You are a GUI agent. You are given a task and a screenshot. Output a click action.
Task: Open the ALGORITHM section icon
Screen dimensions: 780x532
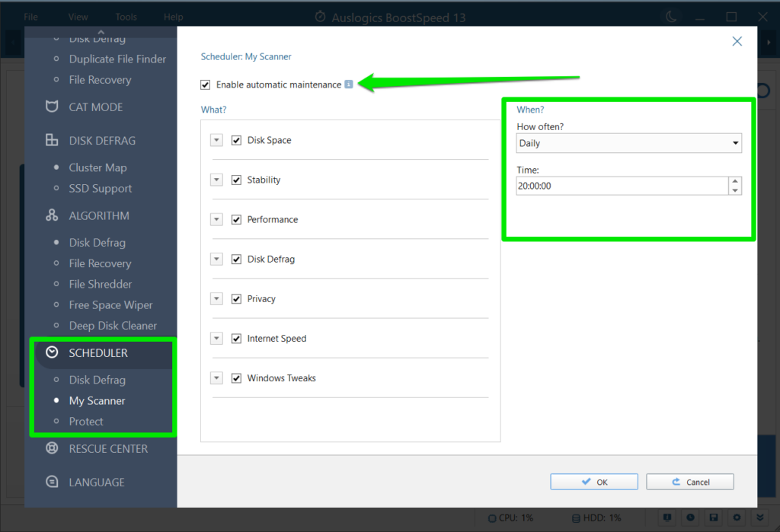point(52,215)
